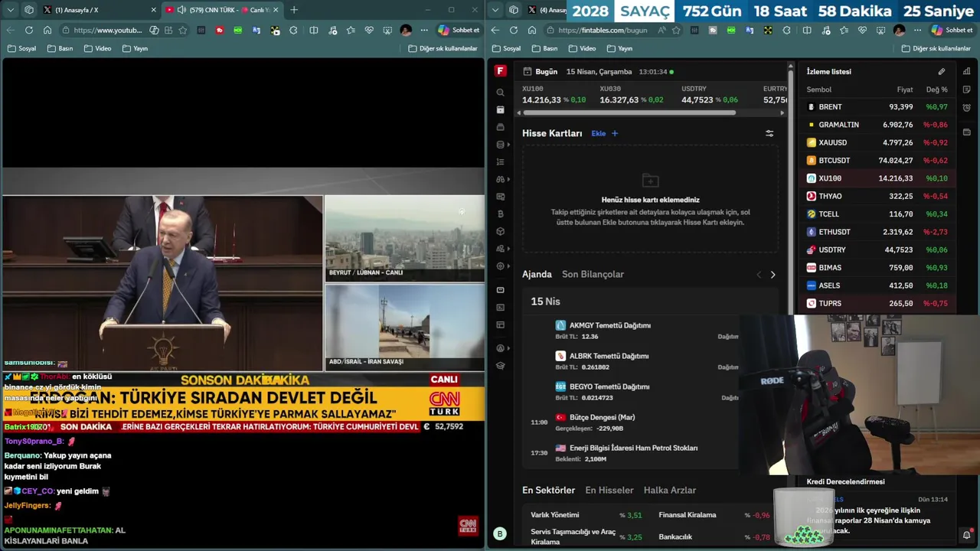
Task: Open Hisse Kartları filter settings icon
Action: (x=769, y=133)
